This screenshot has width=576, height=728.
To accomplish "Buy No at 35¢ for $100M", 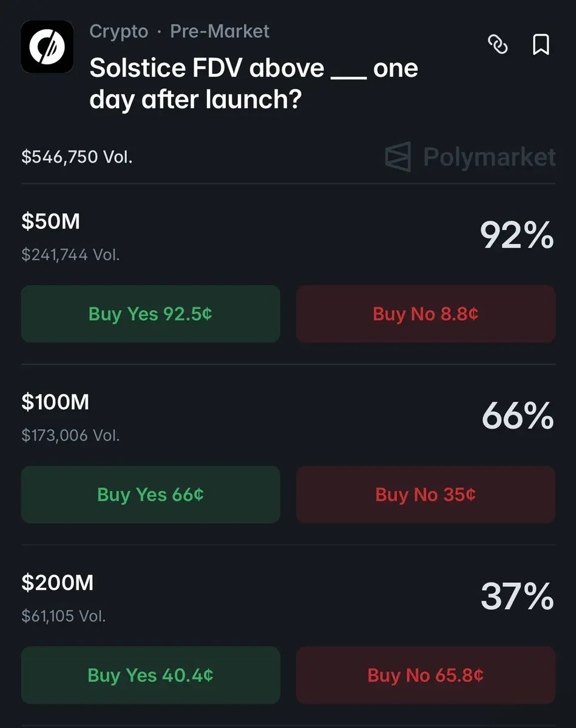I will point(425,494).
